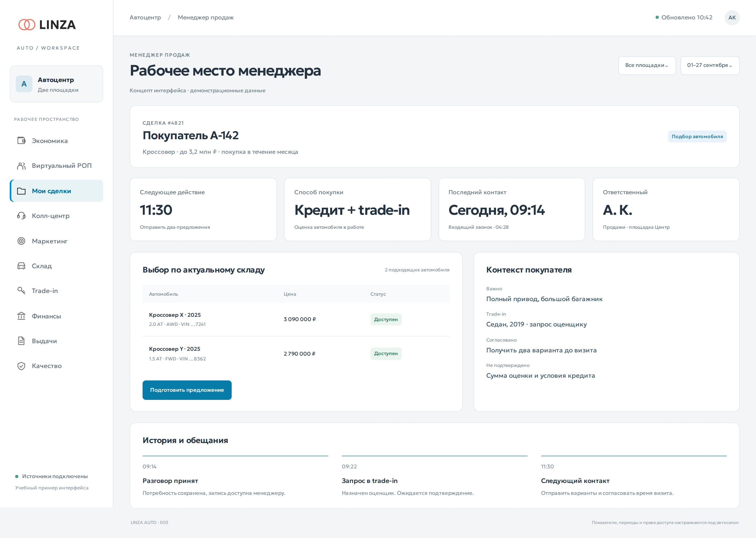756x538 pixels.
Task: Click the Виртуальный РОП people icon
Action: click(x=21, y=166)
